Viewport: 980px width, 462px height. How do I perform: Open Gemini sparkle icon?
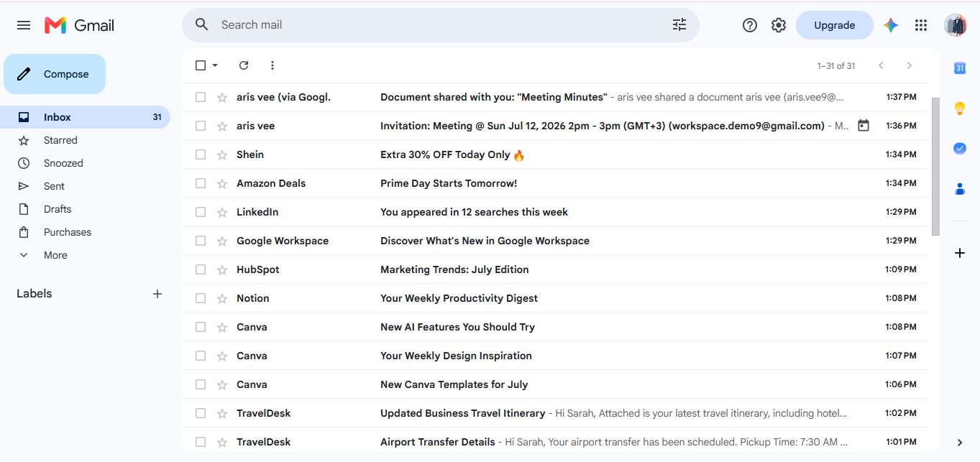coord(891,25)
